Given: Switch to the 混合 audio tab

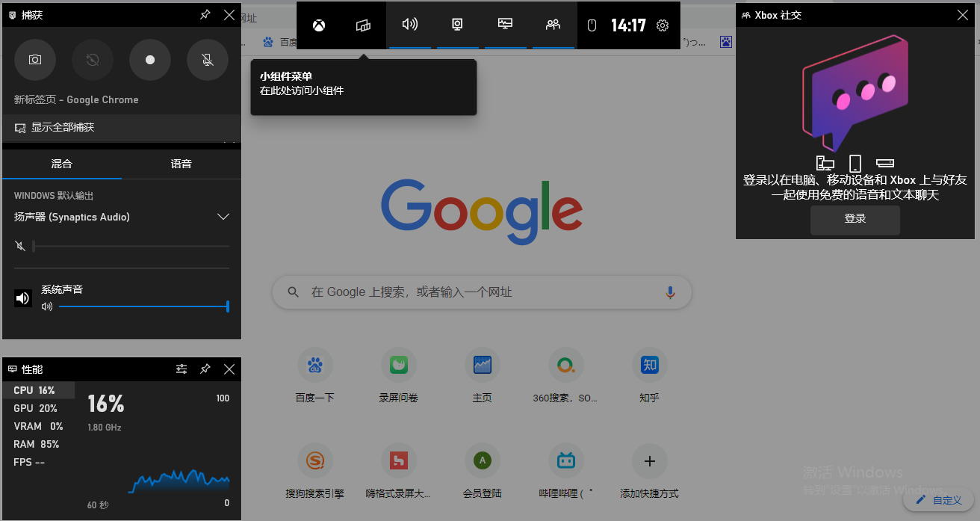Looking at the screenshot, I should tap(62, 164).
